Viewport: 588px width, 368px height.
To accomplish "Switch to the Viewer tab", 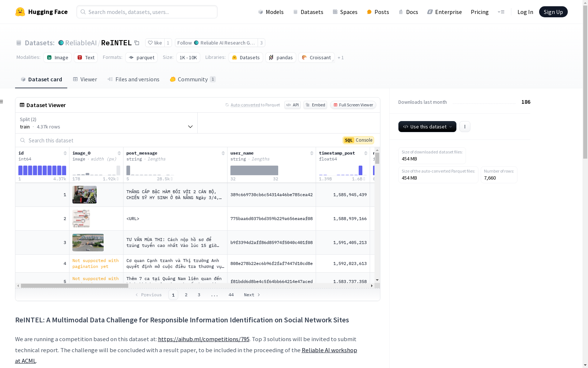I will point(85,79).
